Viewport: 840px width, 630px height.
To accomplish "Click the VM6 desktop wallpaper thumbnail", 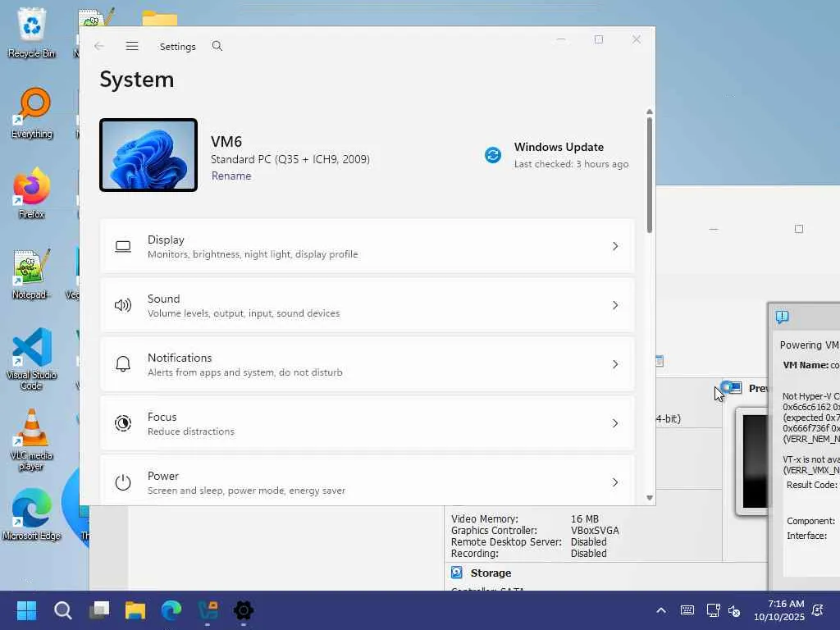I will click(148, 155).
